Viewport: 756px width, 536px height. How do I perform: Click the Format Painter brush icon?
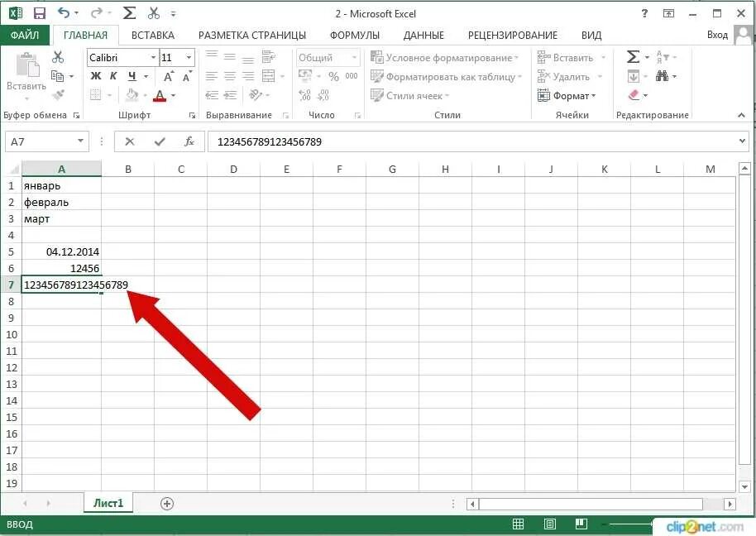click(x=59, y=94)
